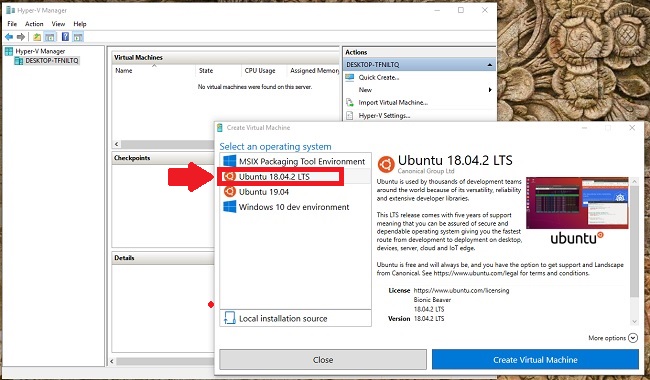Click the MSIX Packaging Tool Windows logo icon
Image resolution: width=650 pixels, height=380 pixels.
[x=230, y=161]
